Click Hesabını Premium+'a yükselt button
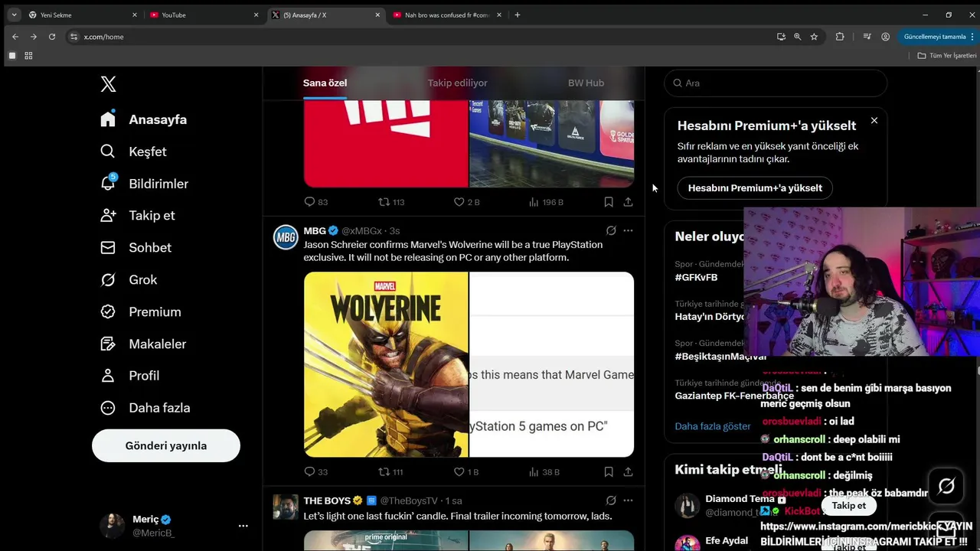This screenshot has width=980, height=551. pyautogui.click(x=755, y=188)
